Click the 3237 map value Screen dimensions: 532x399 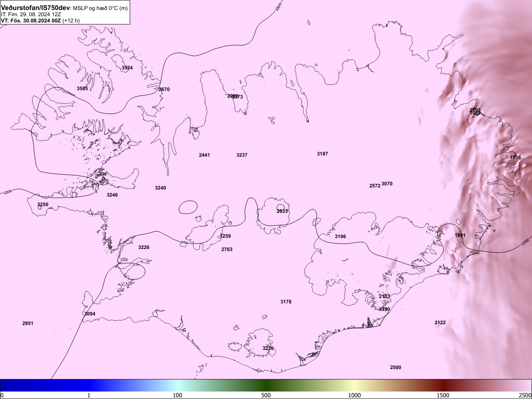point(242,155)
